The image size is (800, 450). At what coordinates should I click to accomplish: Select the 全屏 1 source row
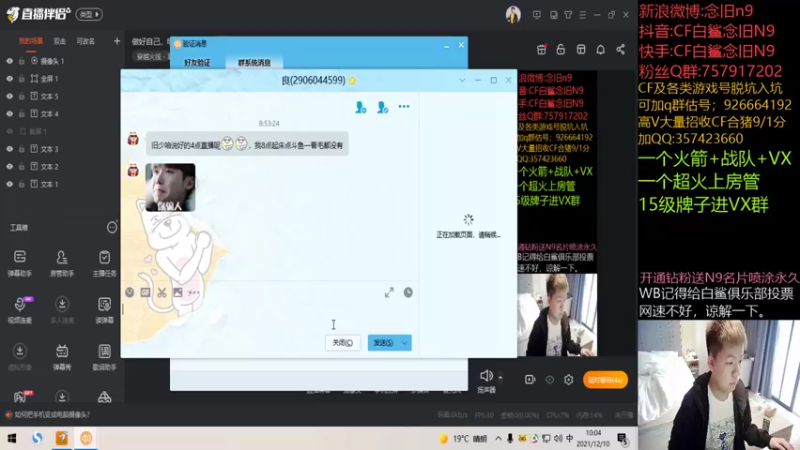point(61,79)
